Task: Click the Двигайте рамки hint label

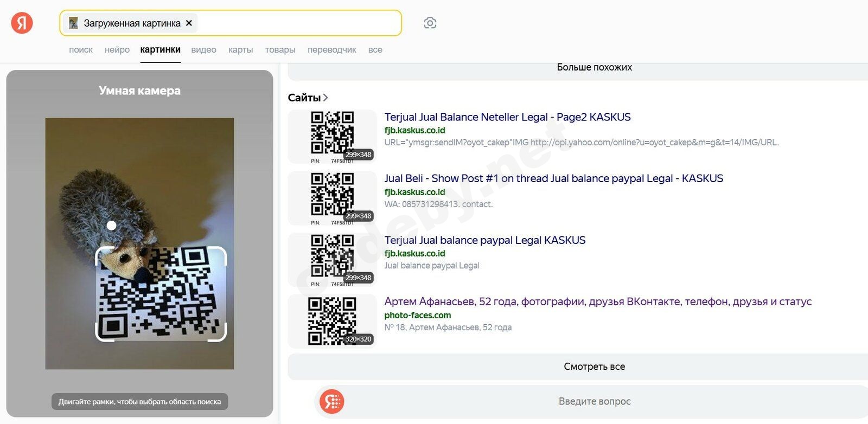Action: pos(140,402)
